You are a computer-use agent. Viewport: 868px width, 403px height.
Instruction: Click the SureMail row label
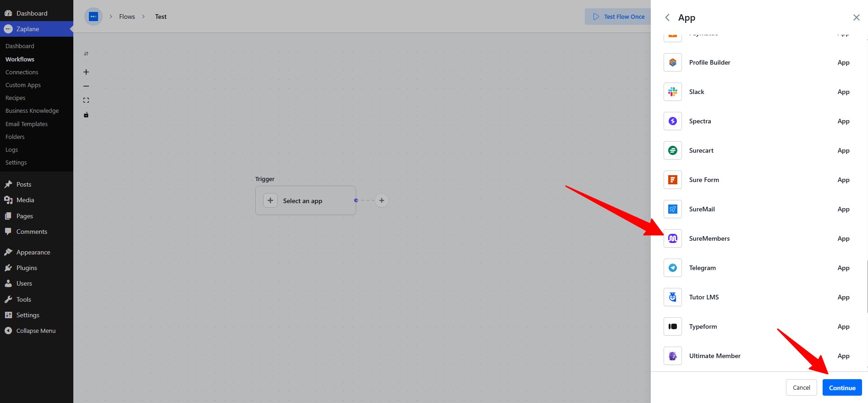click(x=702, y=209)
